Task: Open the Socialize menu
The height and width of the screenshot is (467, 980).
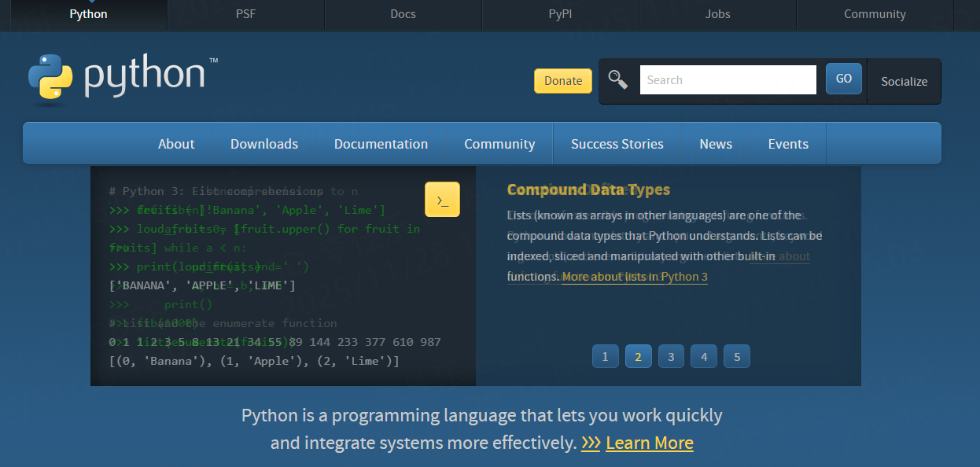Action: 904,81
